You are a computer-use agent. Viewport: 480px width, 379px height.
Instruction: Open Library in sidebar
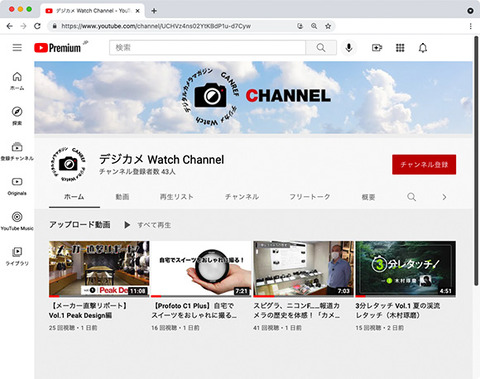click(17, 256)
